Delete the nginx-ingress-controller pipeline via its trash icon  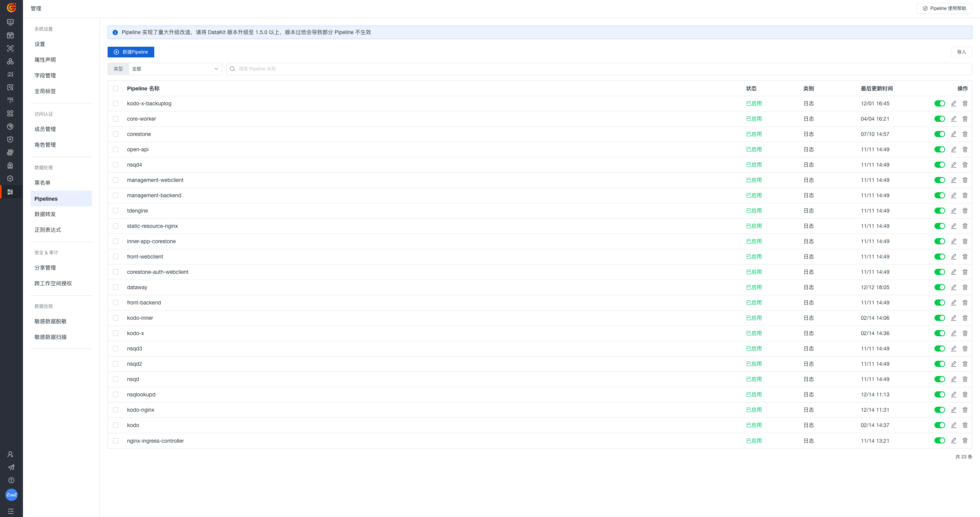pyautogui.click(x=965, y=440)
